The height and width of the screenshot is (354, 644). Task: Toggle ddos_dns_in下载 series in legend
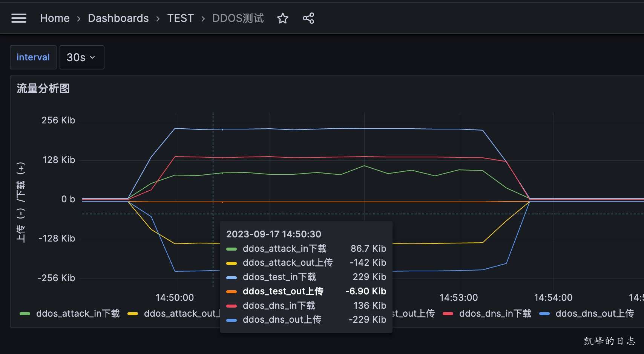click(495, 314)
